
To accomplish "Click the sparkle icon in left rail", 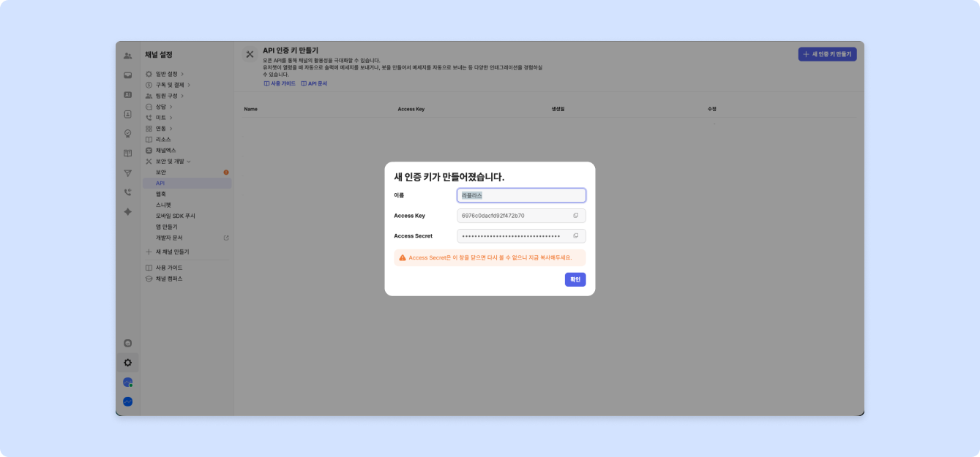I will [x=128, y=212].
